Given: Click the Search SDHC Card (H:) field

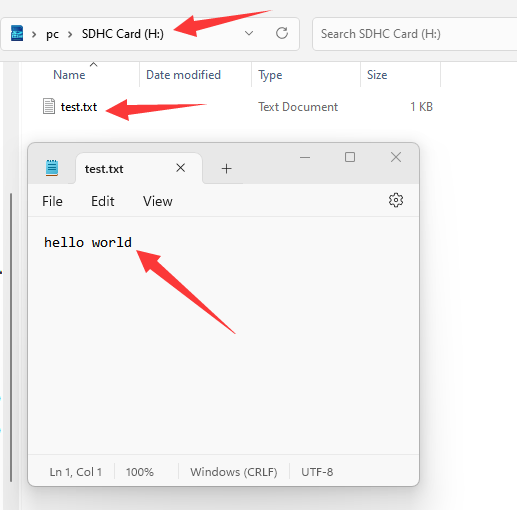Looking at the screenshot, I should coord(414,34).
